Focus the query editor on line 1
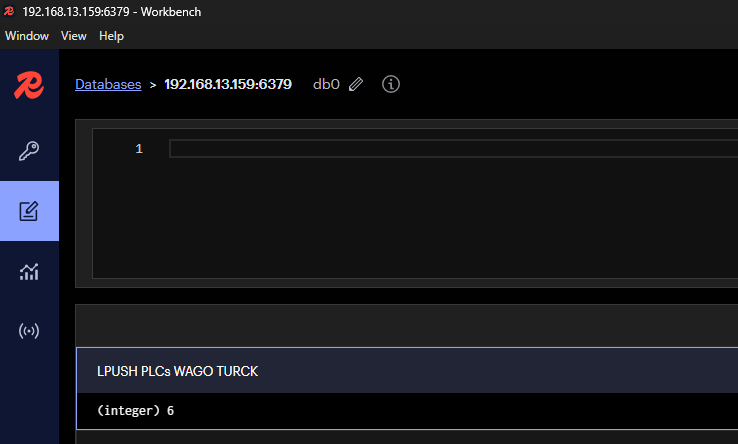The width and height of the screenshot is (738, 444). point(453,149)
